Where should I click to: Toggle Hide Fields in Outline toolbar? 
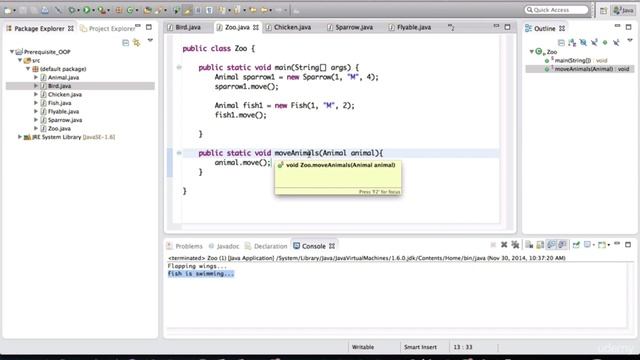click(583, 42)
